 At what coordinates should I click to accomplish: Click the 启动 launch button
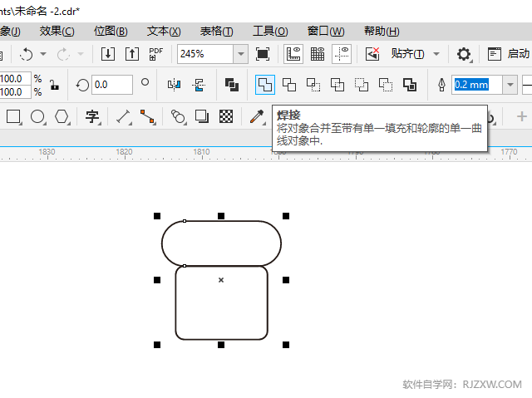click(508, 54)
